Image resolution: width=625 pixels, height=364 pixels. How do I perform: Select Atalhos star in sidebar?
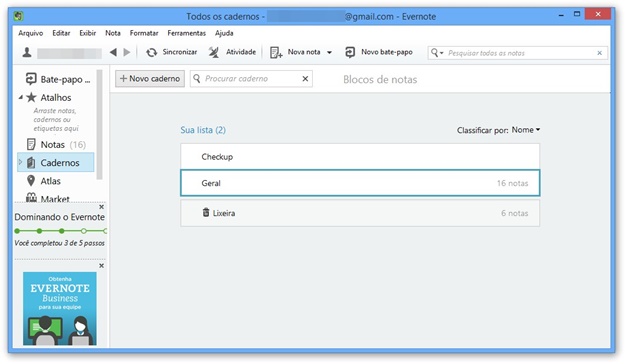[x=31, y=97]
